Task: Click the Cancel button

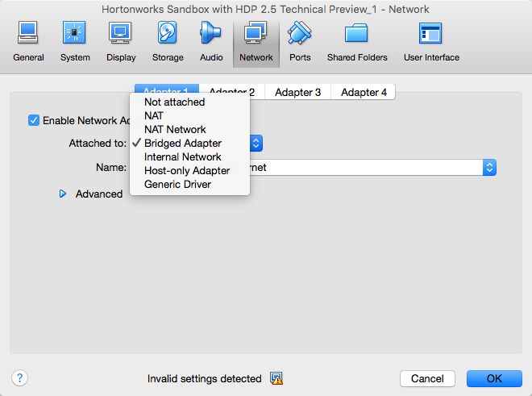Action: tap(427, 378)
